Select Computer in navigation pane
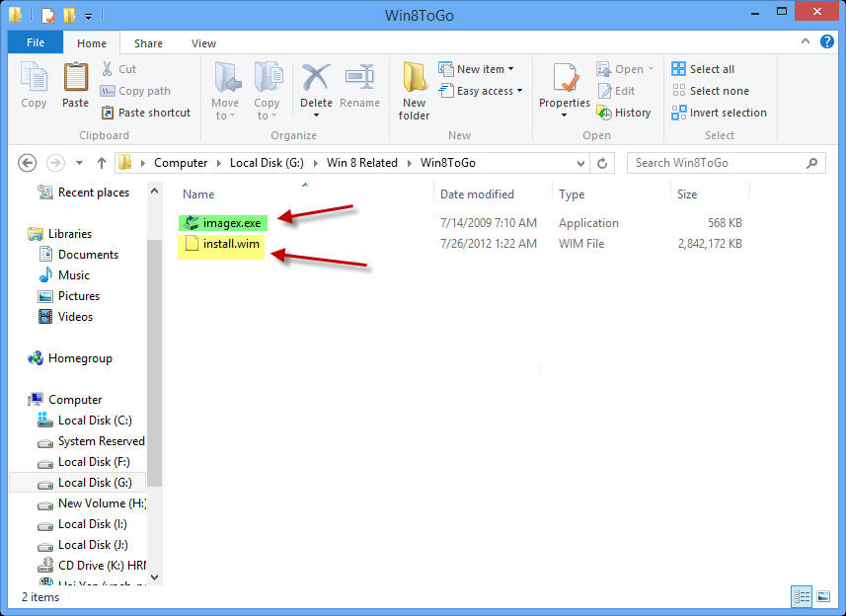The image size is (846, 616). (x=65, y=400)
